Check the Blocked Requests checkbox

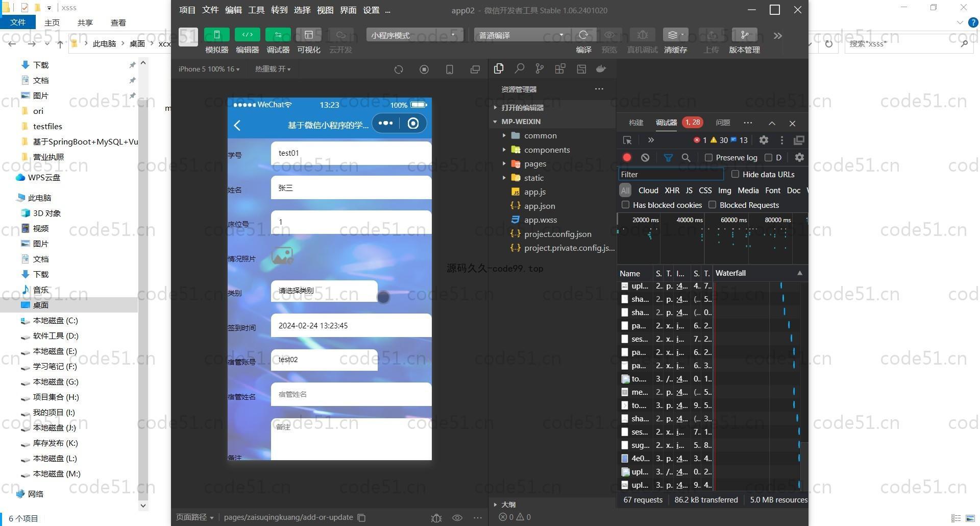tap(712, 205)
